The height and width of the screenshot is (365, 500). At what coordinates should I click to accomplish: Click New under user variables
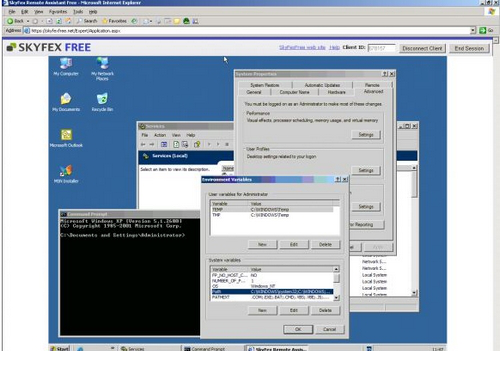click(x=262, y=244)
